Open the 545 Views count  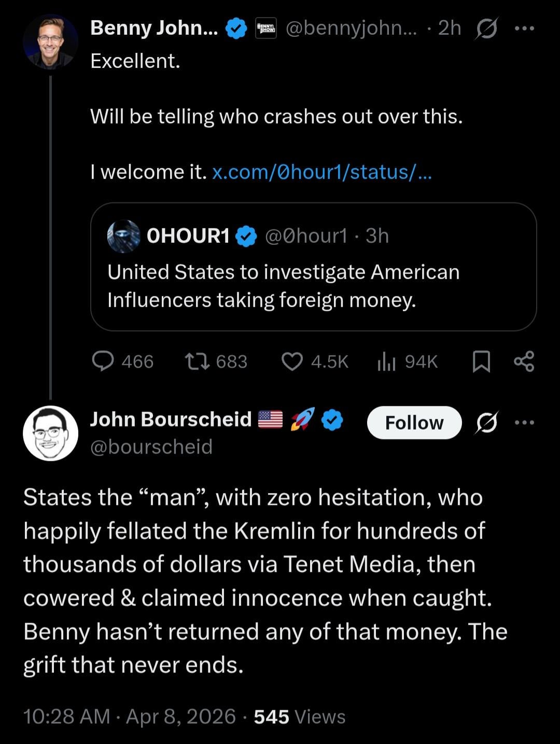click(299, 717)
